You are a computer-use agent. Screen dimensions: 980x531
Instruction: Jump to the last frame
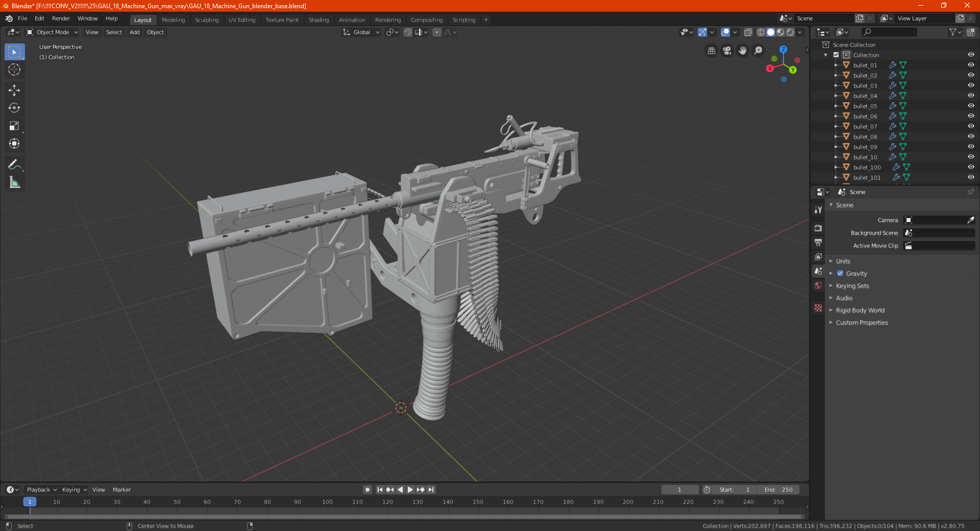431,490
